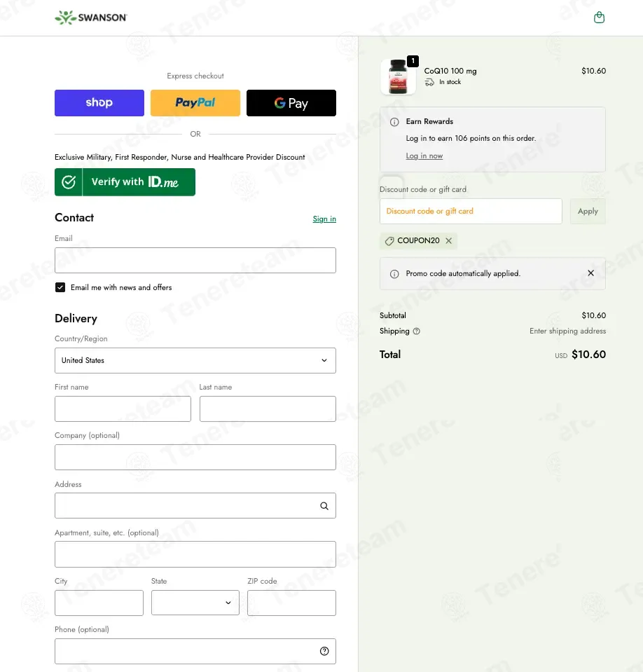Image resolution: width=643 pixels, height=672 pixels.
Task: Choose PayPal express checkout
Action: coord(195,103)
